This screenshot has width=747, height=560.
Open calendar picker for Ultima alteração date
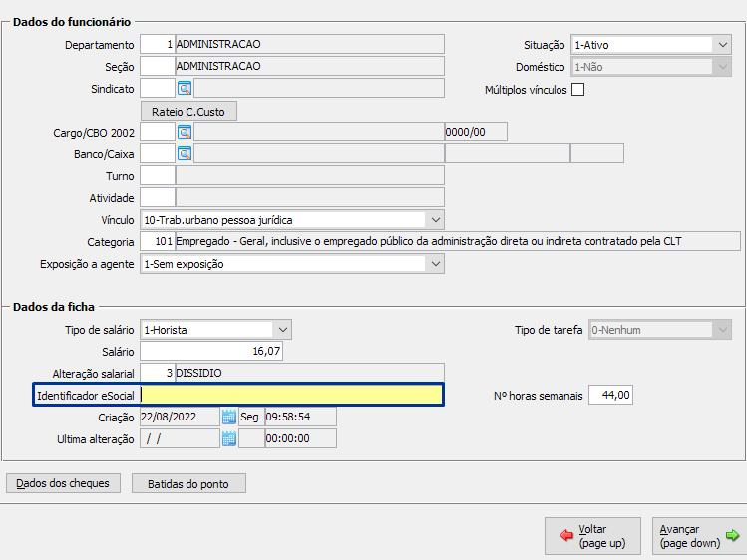229,438
